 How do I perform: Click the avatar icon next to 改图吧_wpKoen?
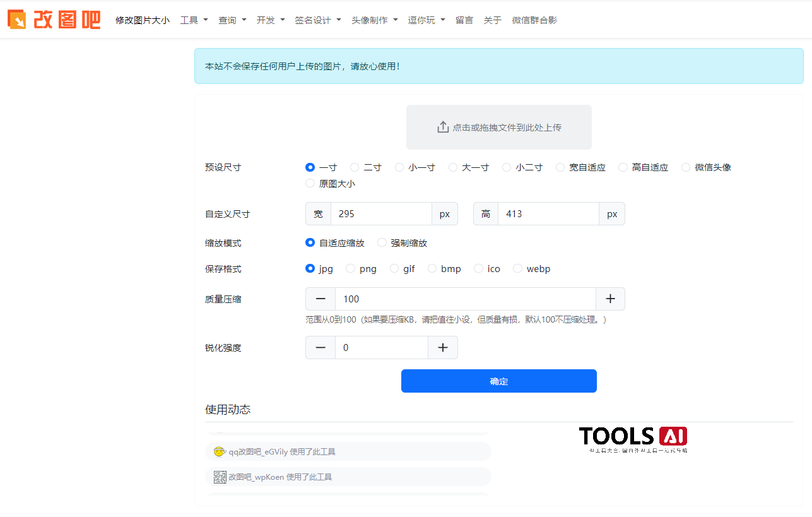coord(220,477)
